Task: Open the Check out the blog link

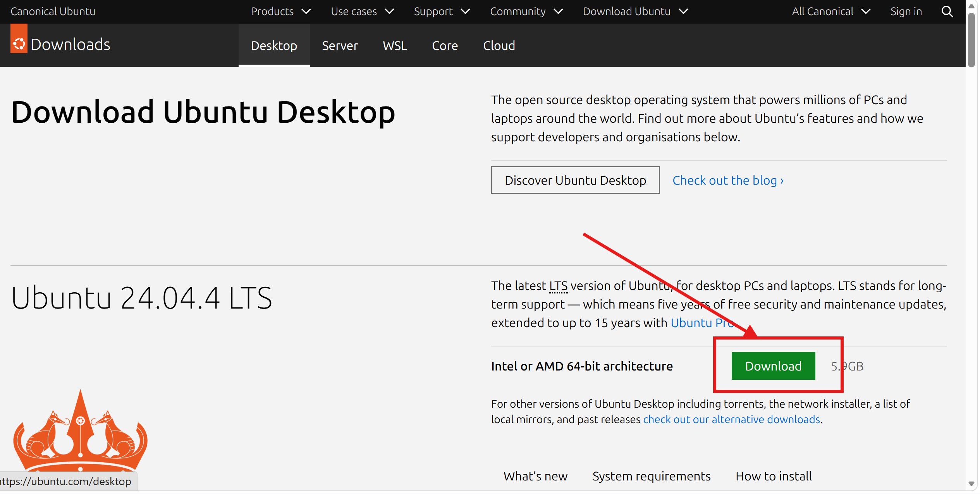Action: click(x=728, y=180)
